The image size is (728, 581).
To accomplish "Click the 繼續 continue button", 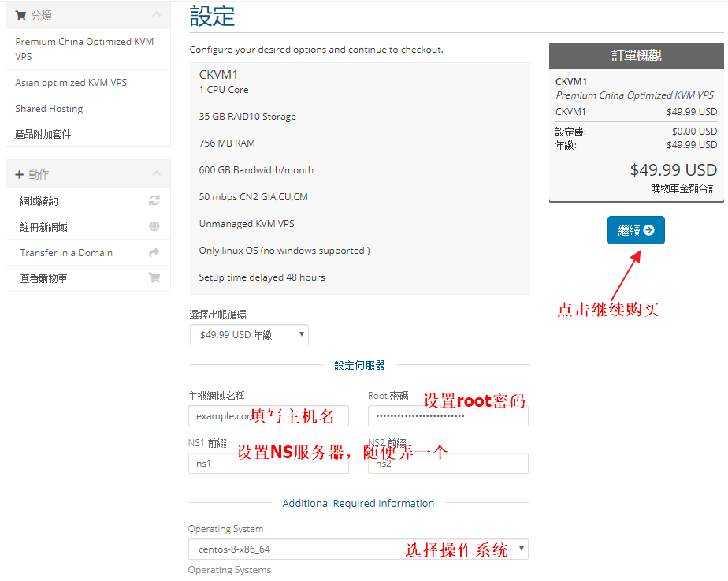I will (636, 230).
